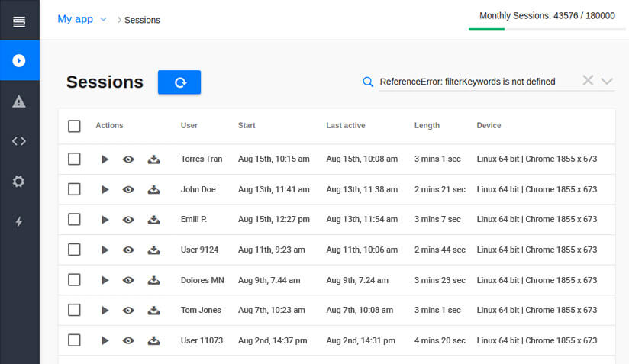Clear the search filter with X icon
The width and height of the screenshot is (629, 364).
[x=588, y=81]
